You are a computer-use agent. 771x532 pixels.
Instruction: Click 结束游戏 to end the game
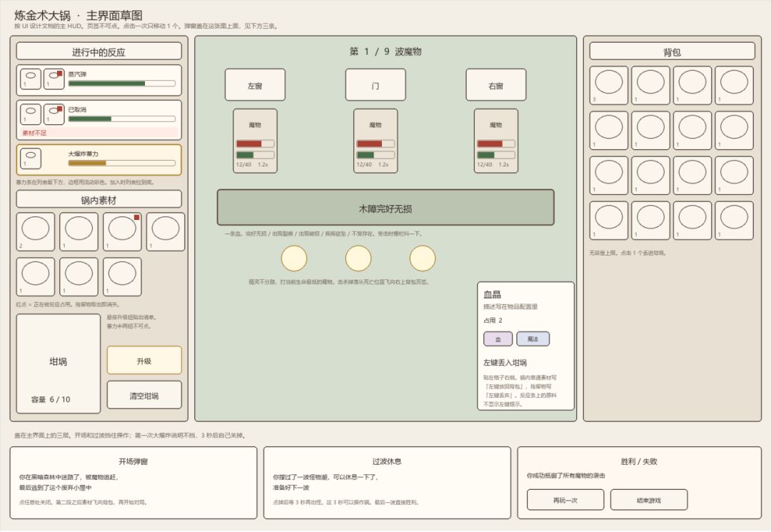coord(649,500)
